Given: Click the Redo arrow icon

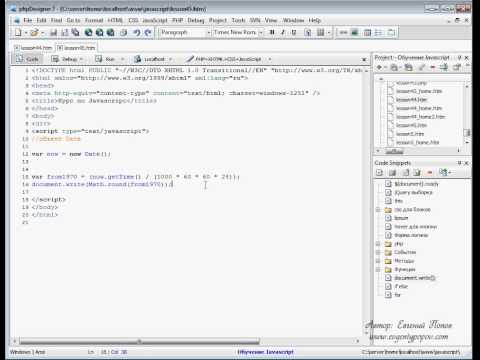Looking at the screenshot, I should click(x=148, y=32).
